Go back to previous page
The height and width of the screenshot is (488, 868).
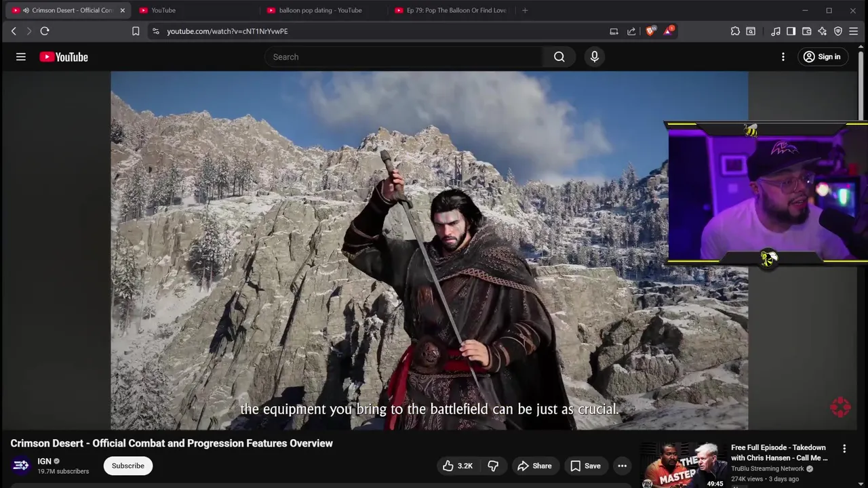coord(14,31)
